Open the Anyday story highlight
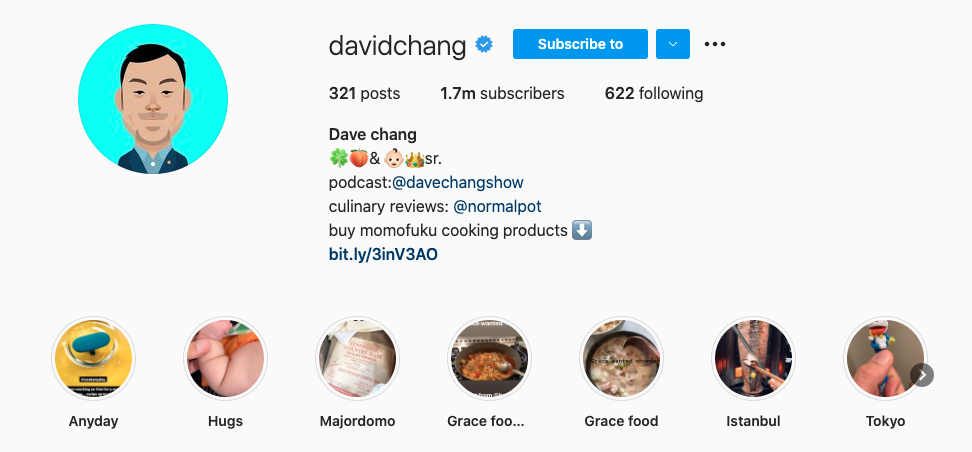972x452 pixels. [94, 358]
